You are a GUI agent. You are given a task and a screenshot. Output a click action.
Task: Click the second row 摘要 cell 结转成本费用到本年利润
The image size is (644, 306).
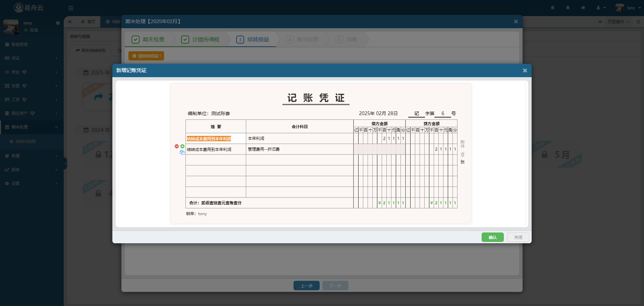[216, 149]
